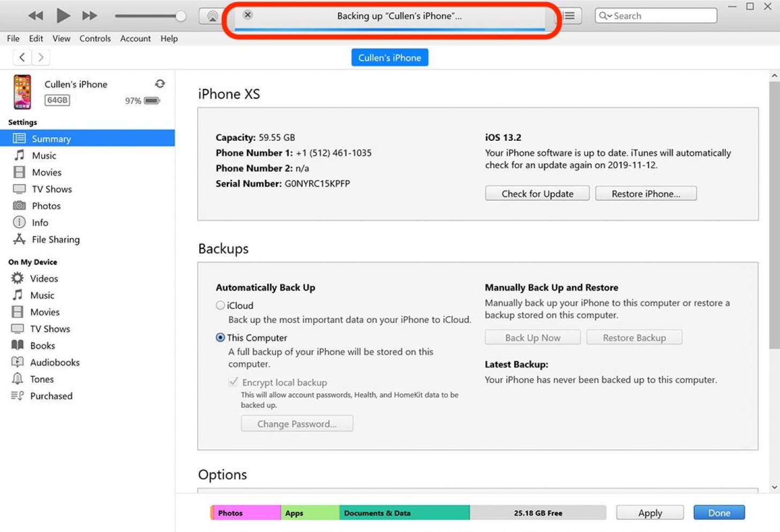Open the Controls menu
This screenshot has height=532, width=780.
point(95,39)
